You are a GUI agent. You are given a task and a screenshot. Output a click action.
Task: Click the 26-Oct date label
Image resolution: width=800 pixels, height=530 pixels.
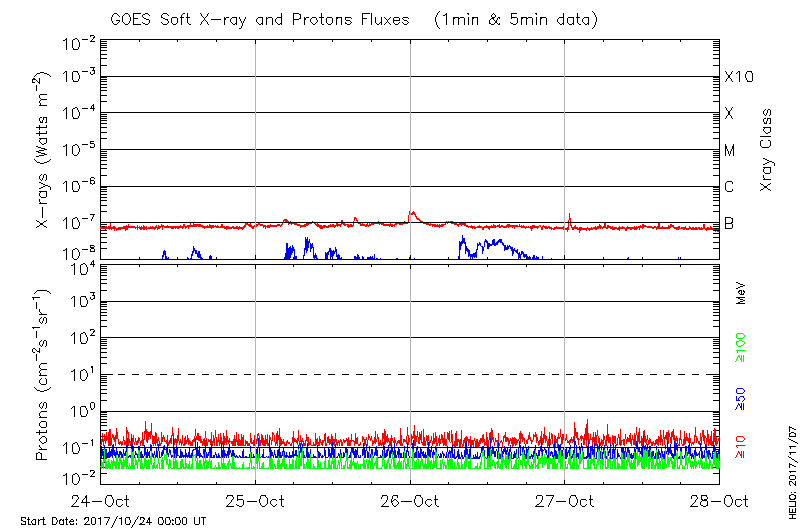pyautogui.click(x=410, y=501)
